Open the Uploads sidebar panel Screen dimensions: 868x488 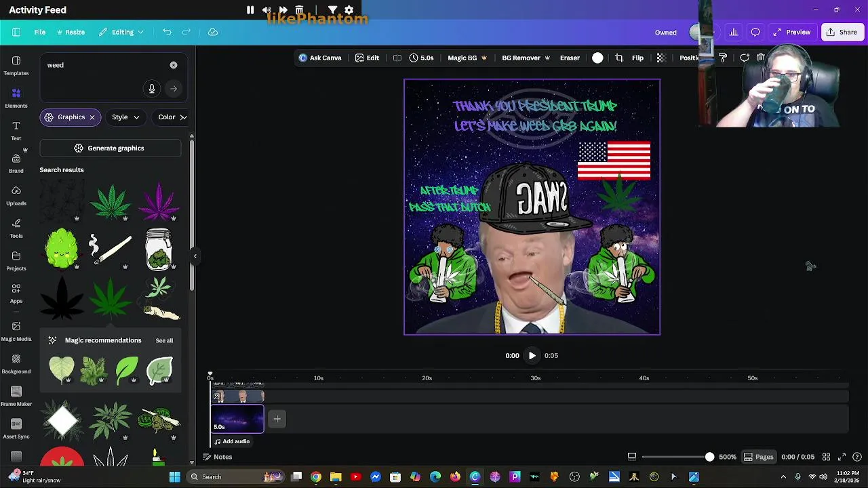(16, 196)
